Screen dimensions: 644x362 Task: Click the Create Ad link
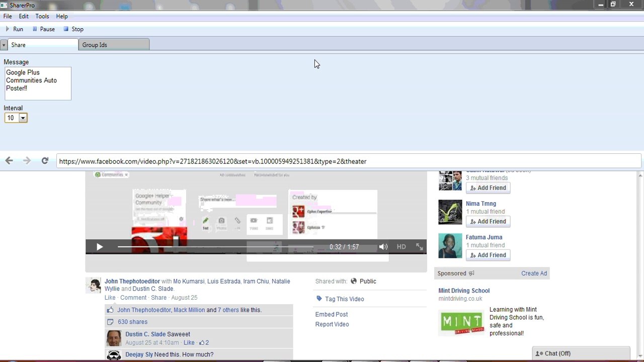click(x=534, y=274)
